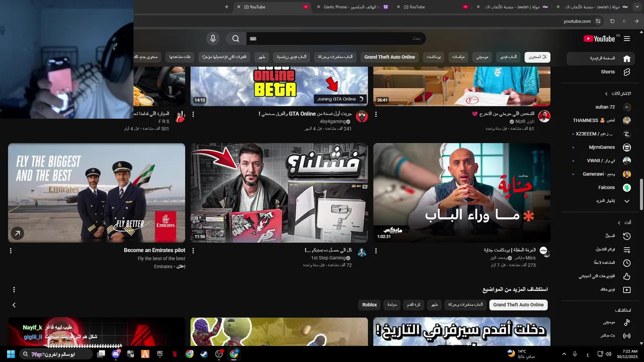The height and width of the screenshot is (362, 644).
Task: Open more options for 4by4gaming GTA video
Action: tap(193, 115)
